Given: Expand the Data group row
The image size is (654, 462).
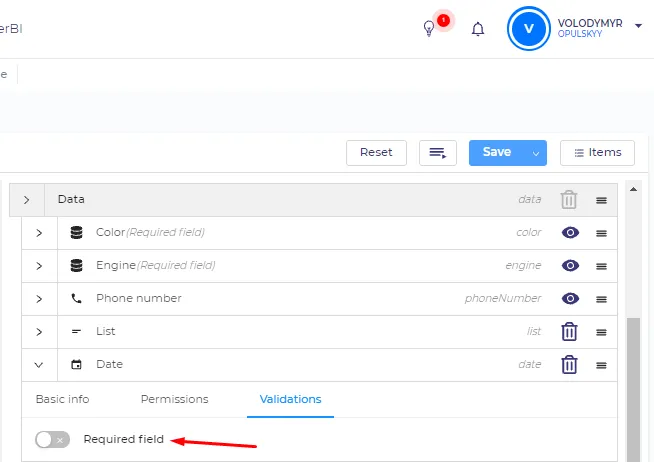Looking at the screenshot, I should coord(27,200).
